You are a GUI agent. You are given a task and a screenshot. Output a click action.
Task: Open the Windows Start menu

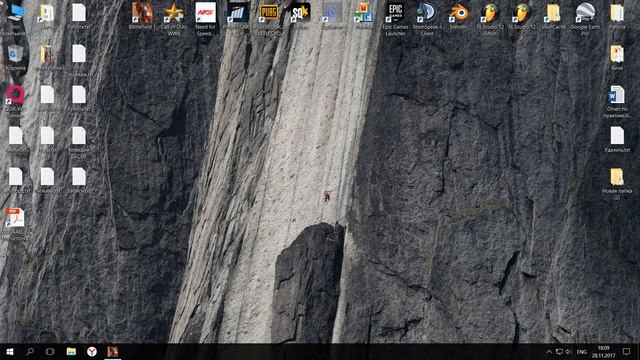pyautogui.click(x=10, y=351)
